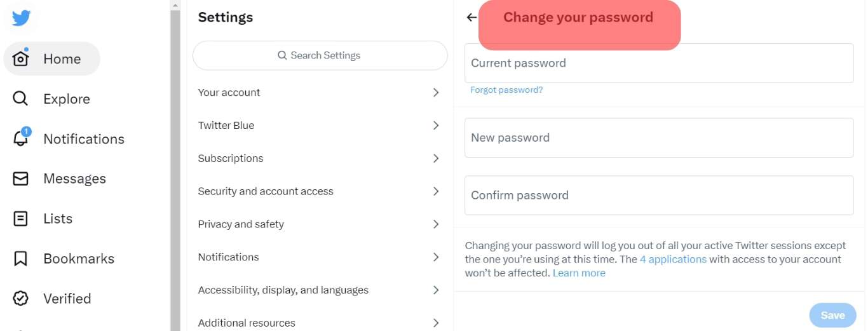Screen dimensions: 868x331
Task: Open Messages envelope icon
Action: [x=21, y=179]
